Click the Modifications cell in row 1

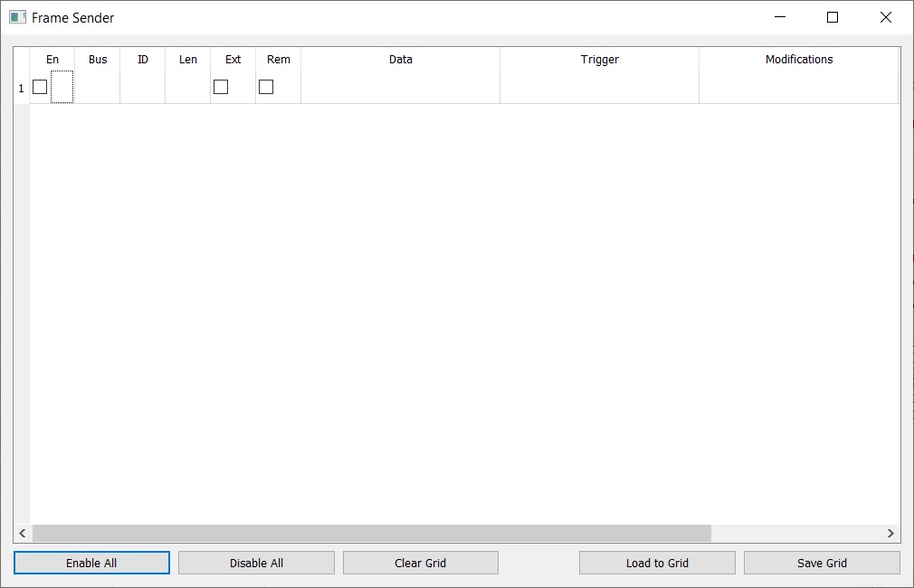coord(798,88)
